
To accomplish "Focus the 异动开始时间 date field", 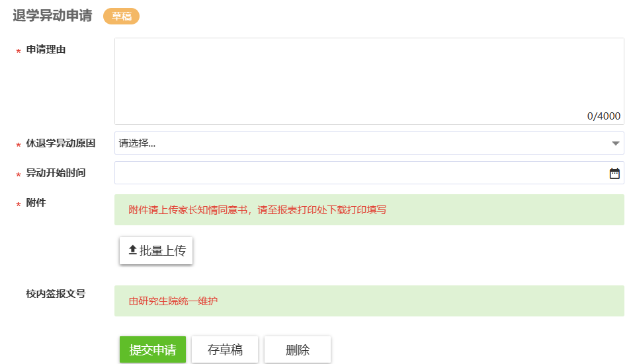I will (369, 173).
